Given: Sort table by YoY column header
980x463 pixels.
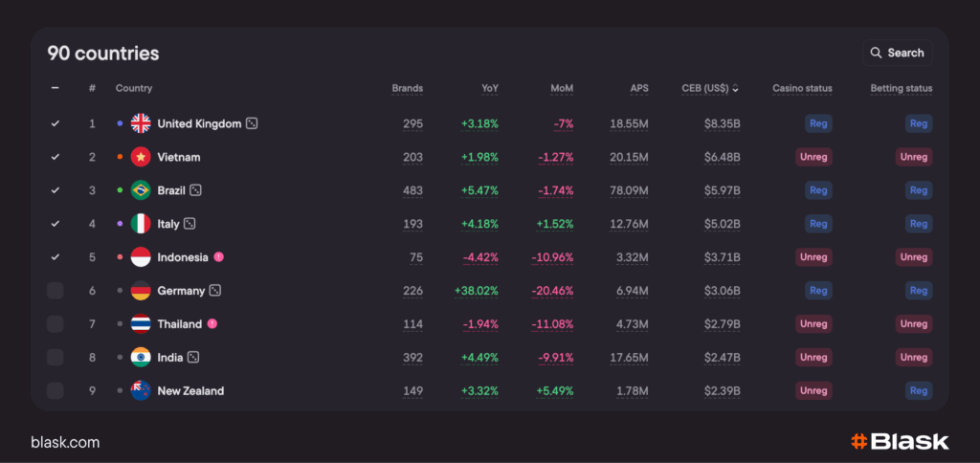Looking at the screenshot, I should (490, 89).
